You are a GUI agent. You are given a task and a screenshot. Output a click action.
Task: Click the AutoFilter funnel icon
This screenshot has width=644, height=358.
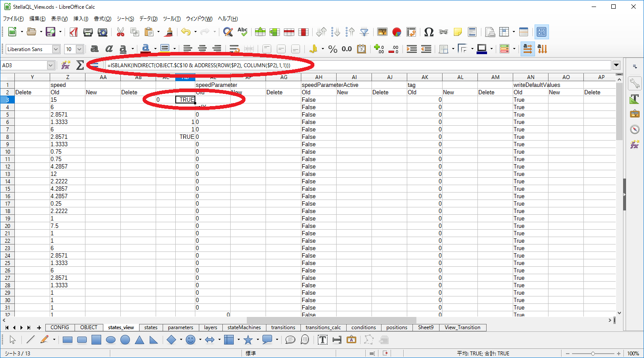pos(364,32)
